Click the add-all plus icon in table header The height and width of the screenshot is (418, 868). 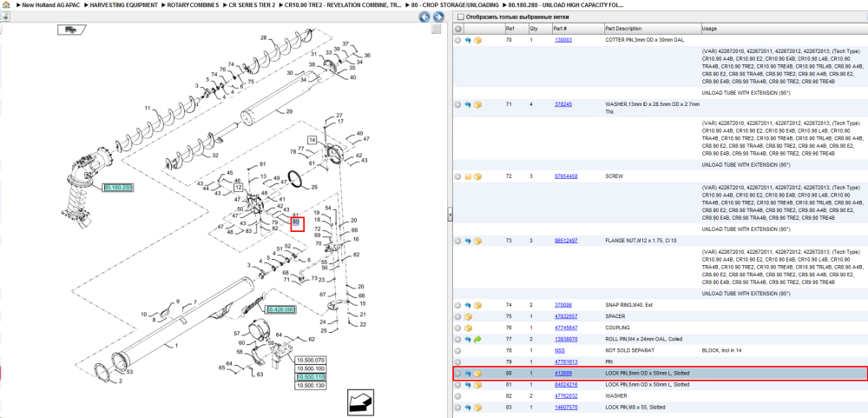coord(457,29)
